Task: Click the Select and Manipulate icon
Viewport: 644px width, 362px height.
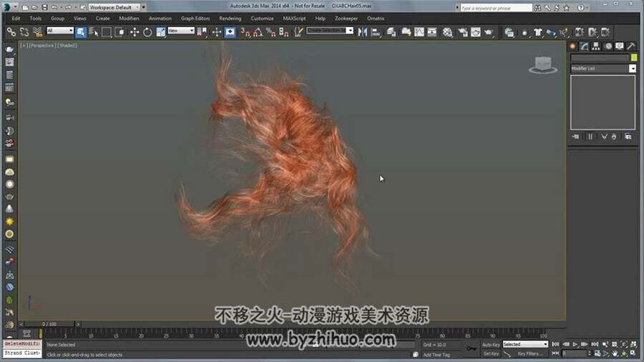Action: (x=217, y=32)
